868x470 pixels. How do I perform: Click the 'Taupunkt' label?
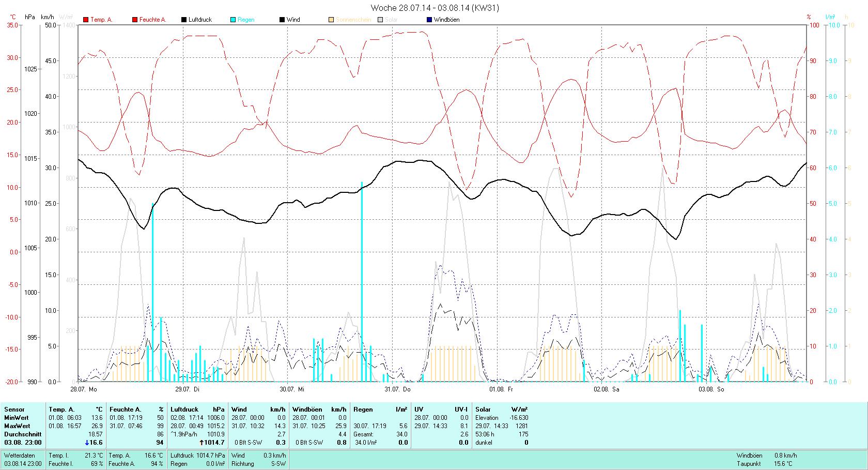click(749, 464)
